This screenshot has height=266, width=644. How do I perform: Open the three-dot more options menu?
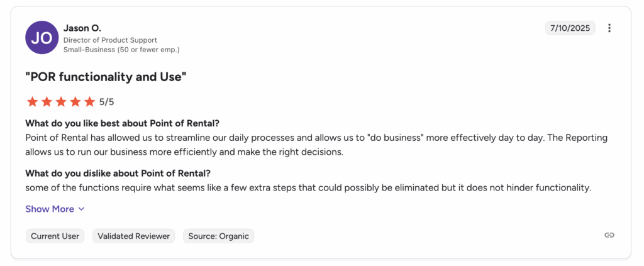[x=609, y=28]
